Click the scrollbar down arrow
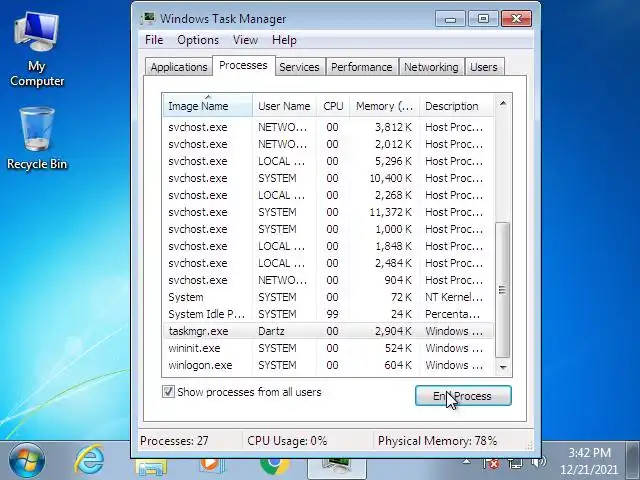The width and height of the screenshot is (640, 480). (503, 367)
